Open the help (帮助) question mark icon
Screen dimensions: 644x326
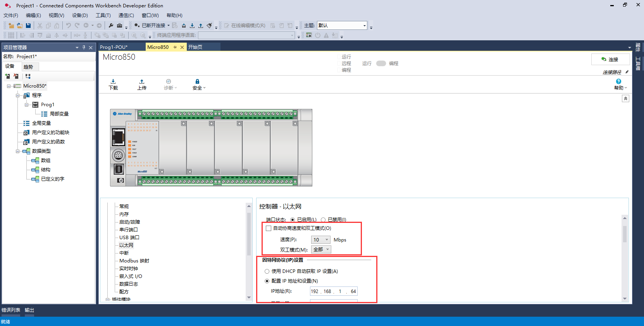[618, 84]
